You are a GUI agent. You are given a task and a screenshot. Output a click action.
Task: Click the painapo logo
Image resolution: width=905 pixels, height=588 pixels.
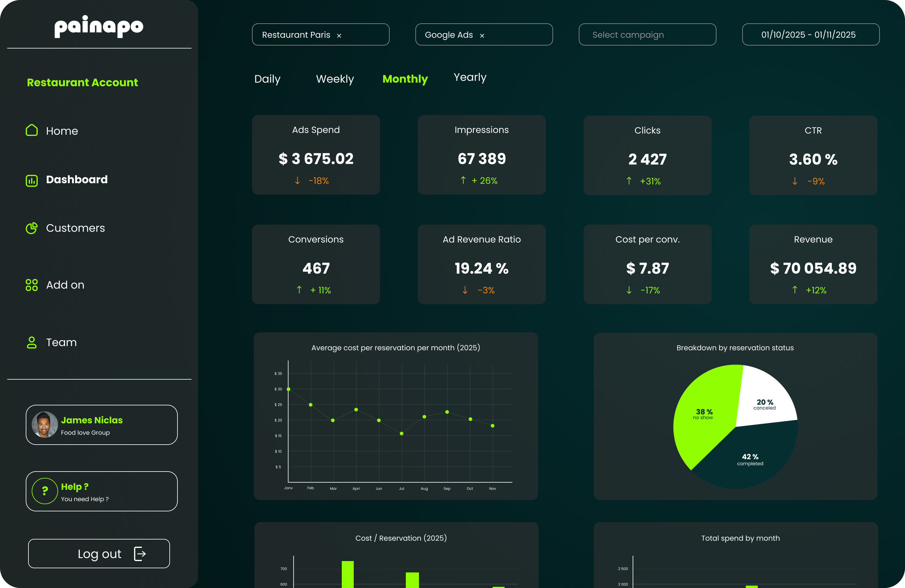pos(99,26)
